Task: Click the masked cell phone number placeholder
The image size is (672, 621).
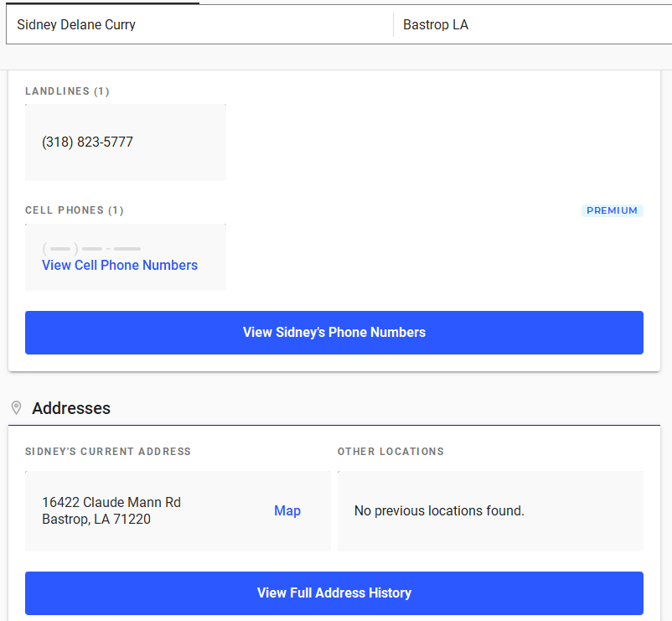Action: pyautogui.click(x=91, y=249)
